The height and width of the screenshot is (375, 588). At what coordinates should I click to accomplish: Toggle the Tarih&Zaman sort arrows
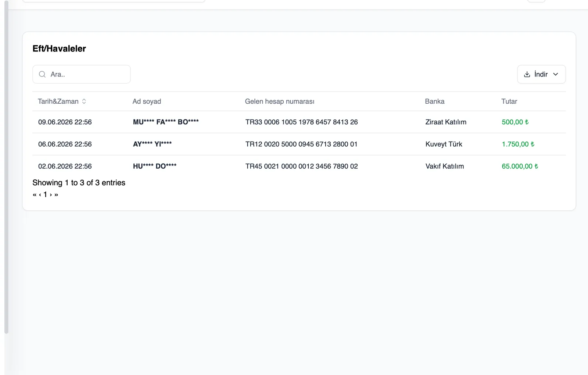coord(84,101)
